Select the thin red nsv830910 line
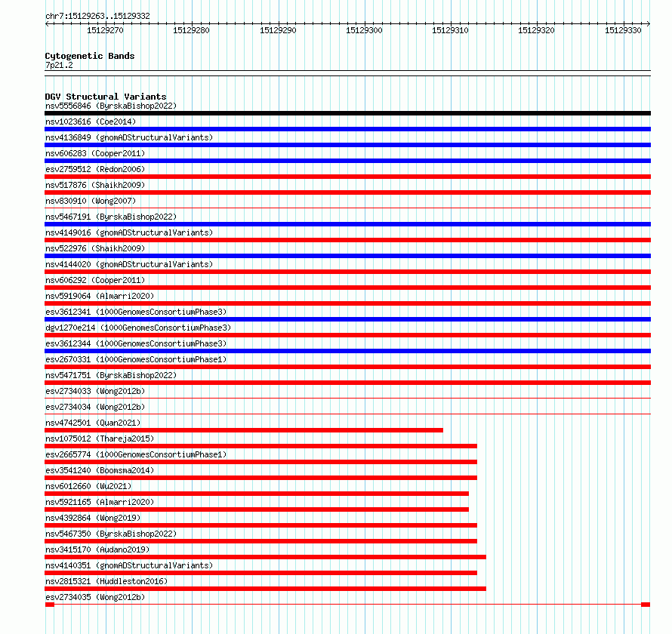The width and height of the screenshot is (672, 634). [347, 208]
